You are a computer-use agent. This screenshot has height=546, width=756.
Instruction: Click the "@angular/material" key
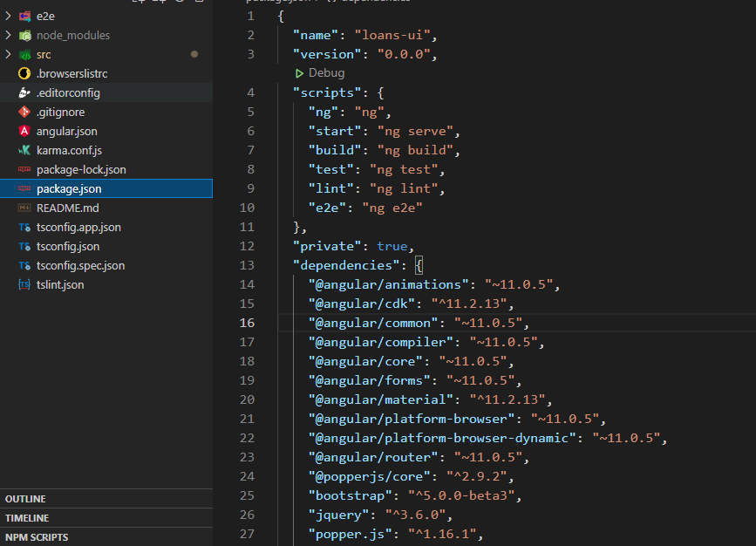(381, 399)
